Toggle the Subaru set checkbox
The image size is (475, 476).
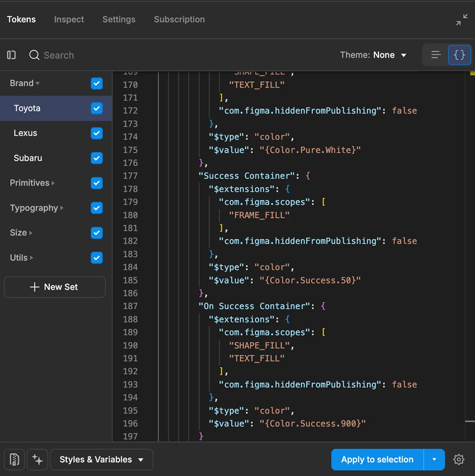97,158
